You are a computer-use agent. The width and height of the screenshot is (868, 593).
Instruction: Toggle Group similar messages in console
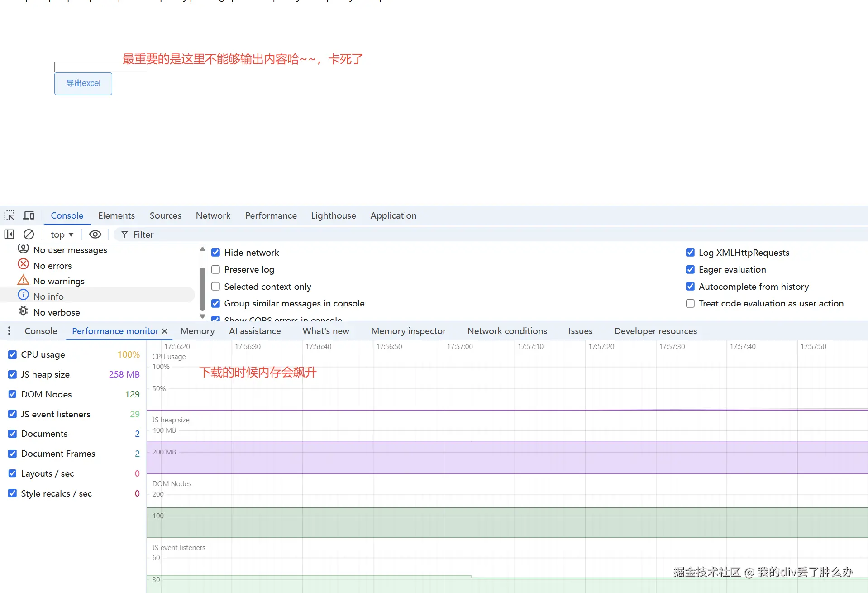point(216,303)
